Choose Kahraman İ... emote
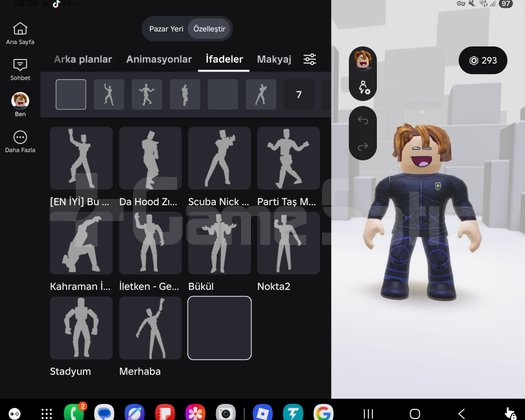This screenshot has height=420, width=525. click(81, 243)
